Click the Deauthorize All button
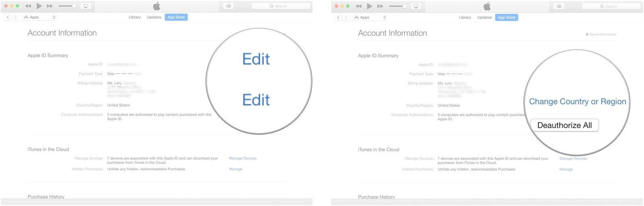The height and width of the screenshot is (206, 644). [x=564, y=125]
